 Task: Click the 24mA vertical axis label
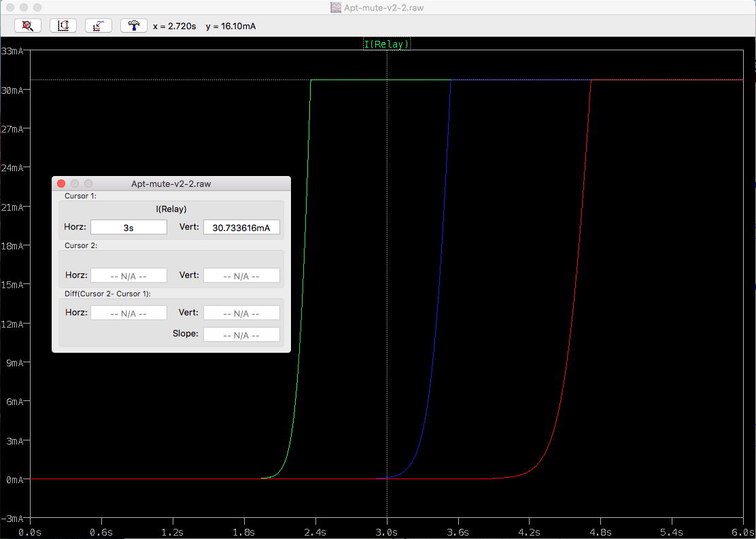click(12, 168)
